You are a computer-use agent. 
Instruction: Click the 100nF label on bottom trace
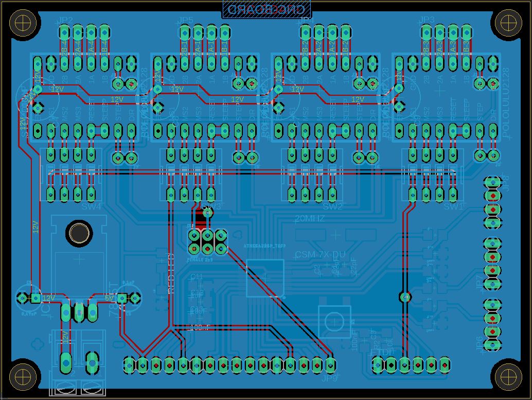coord(200,327)
